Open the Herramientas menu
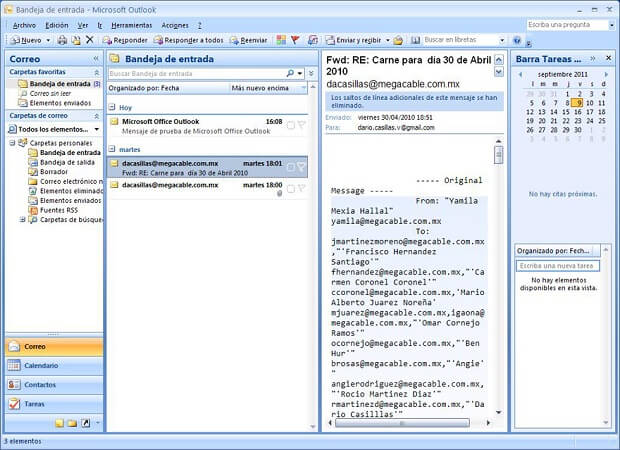The width and height of the screenshot is (620, 450). [x=132, y=25]
